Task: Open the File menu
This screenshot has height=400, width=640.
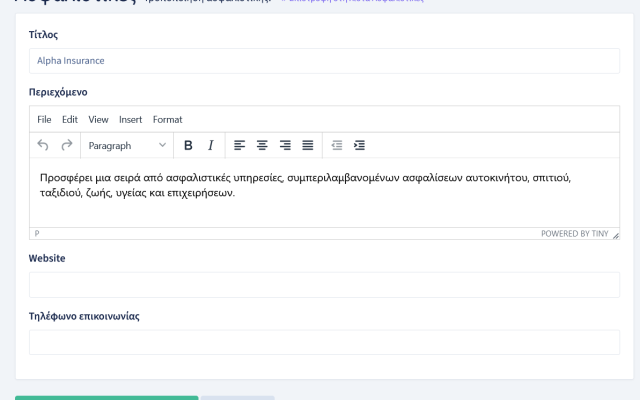Action: point(44,120)
